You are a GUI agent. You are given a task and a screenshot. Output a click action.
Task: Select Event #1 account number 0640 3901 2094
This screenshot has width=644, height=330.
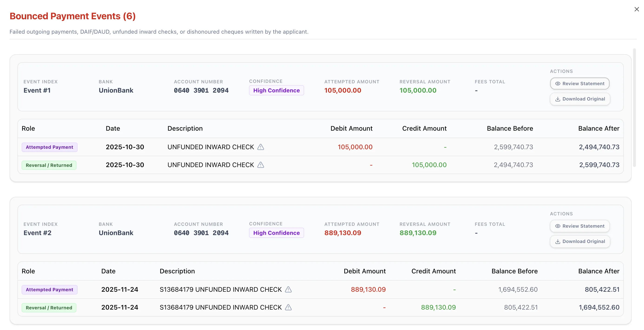[201, 90]
